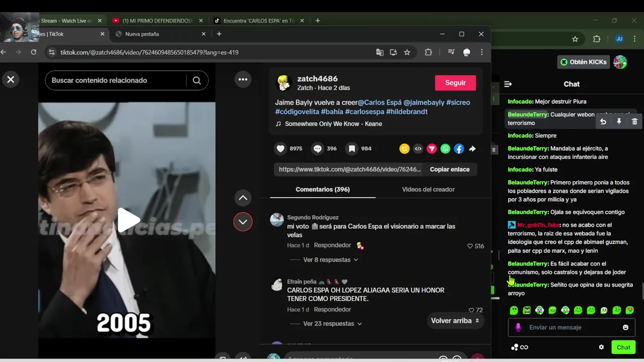The height and width of the screenshot is (362, 644).
Task: Open the Somewhere Only We Know music link
Action: point(333,124)
